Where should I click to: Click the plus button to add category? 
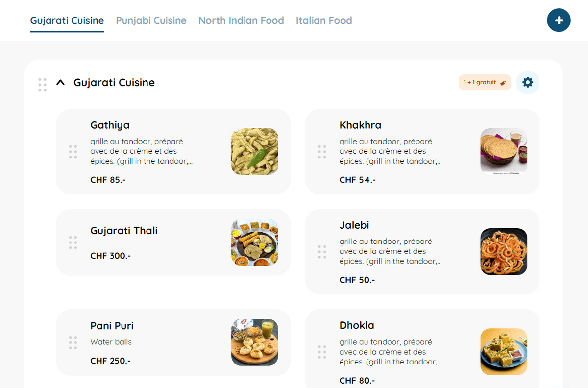tap(559, 21)
